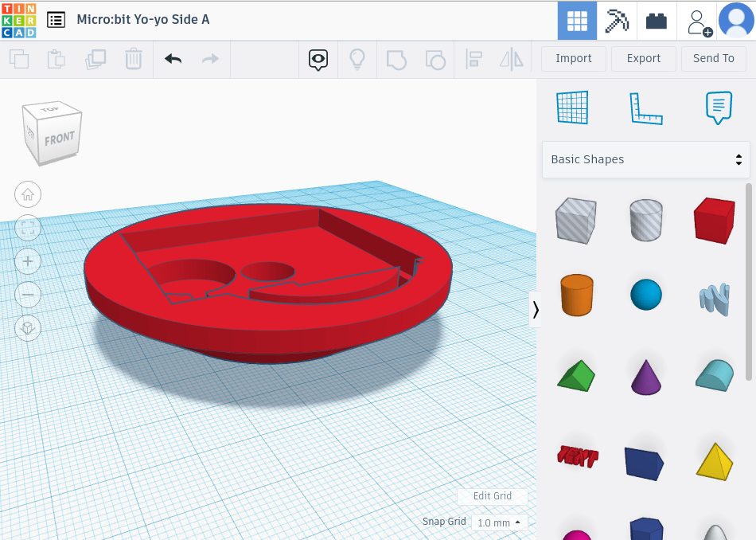Open Tinkercad home via the logo
Viewport: 756px width, 540px height.
point(18,20)
